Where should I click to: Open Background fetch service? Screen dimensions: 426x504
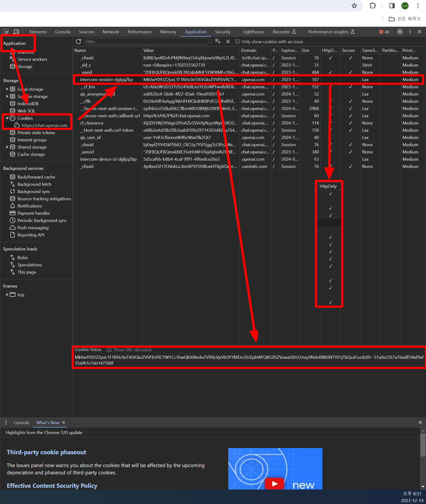click(34, 184)
